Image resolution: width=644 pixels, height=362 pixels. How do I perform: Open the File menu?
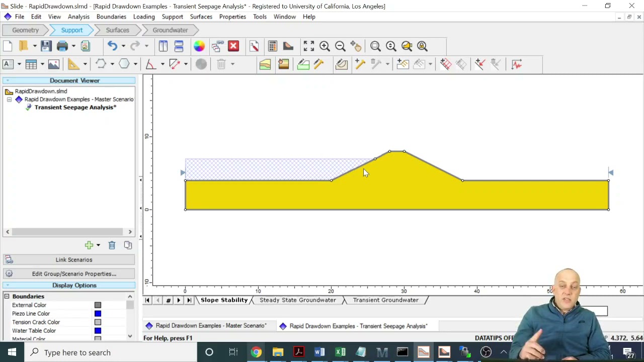(20, 17)
